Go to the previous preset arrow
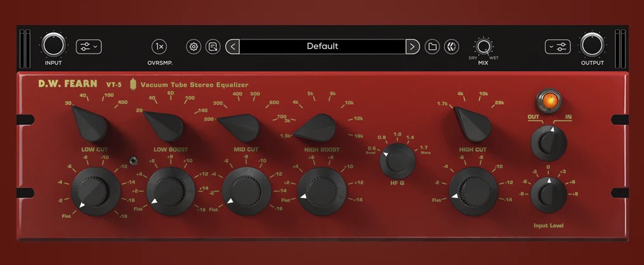Image resolution: width=644 pixels, height=265 pixels. point(232,47)
